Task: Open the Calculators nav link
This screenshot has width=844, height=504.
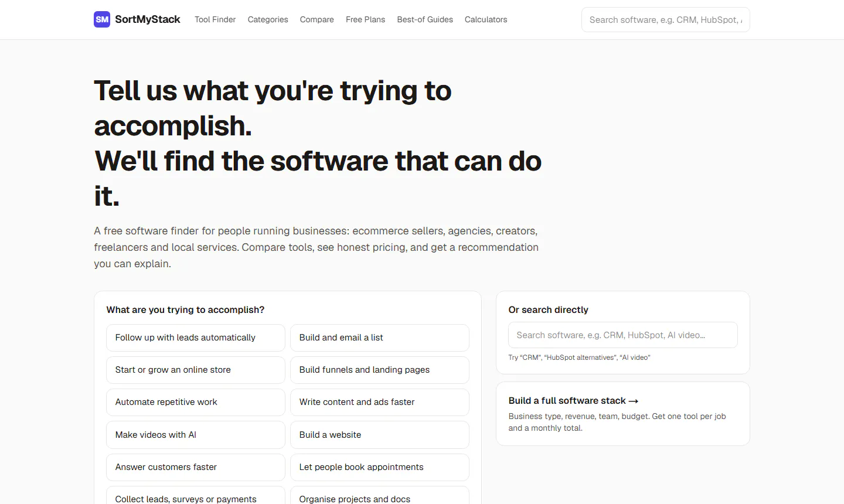Action: coord(486,19)
